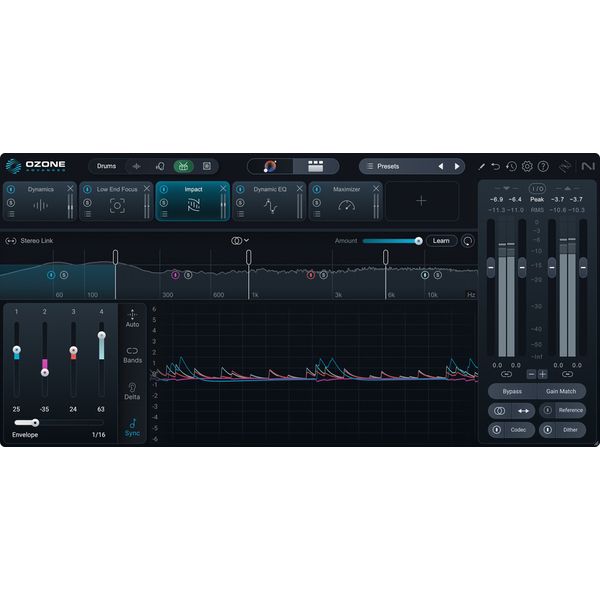Viewport: 600px width, 600px height.
Task: Toggle Stereo Link option
Action: [29, 241]
